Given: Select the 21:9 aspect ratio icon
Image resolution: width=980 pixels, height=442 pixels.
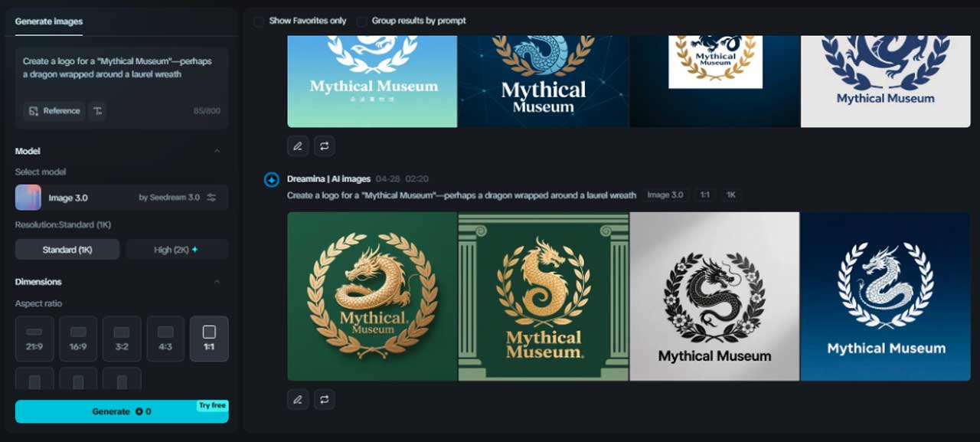Looking at the screenshot, I should point(34,339).
